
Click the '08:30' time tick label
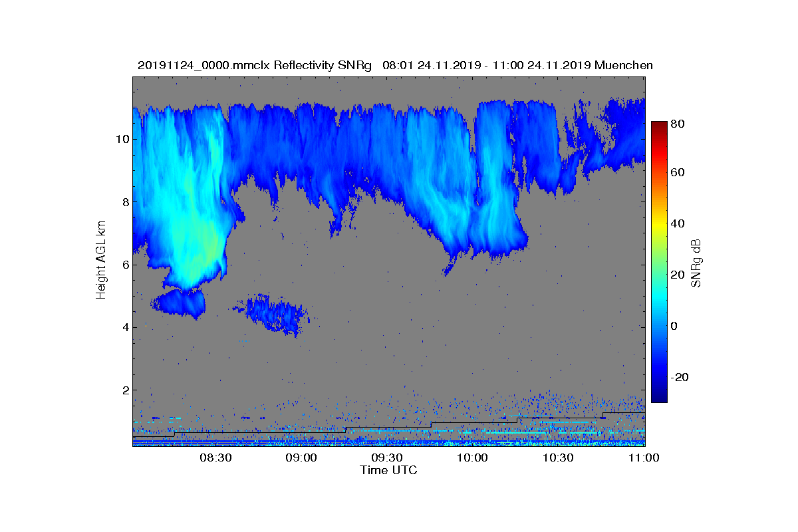(x=215, y=458)
